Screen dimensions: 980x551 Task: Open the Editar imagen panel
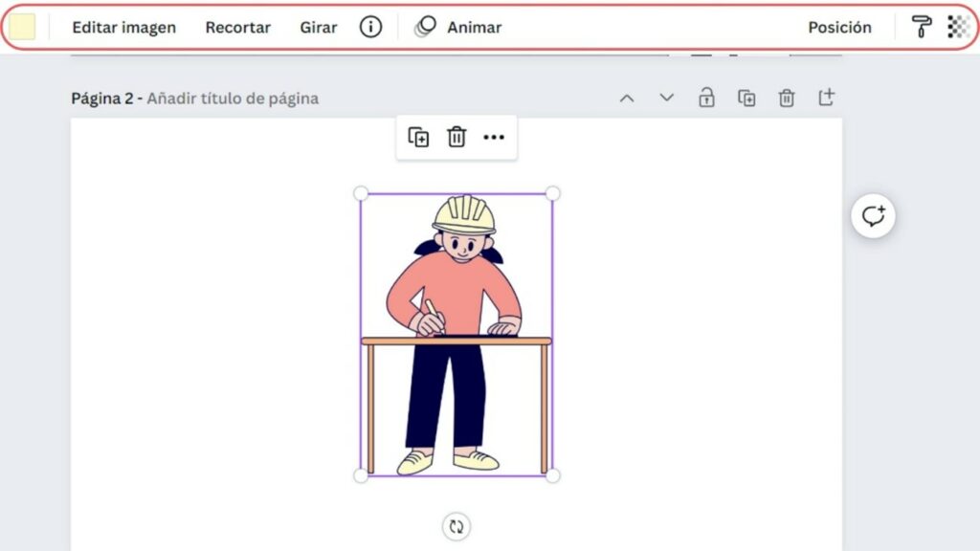point(123,28)
